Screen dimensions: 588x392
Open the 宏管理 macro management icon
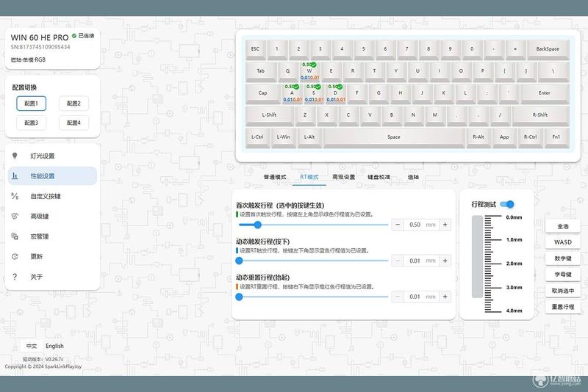pos(15,236)
